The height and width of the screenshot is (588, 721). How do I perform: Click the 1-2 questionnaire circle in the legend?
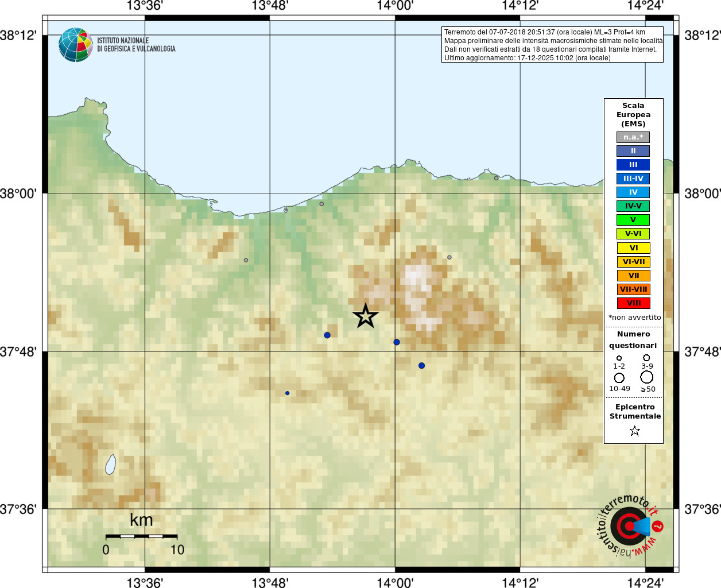tap(619, 358)
